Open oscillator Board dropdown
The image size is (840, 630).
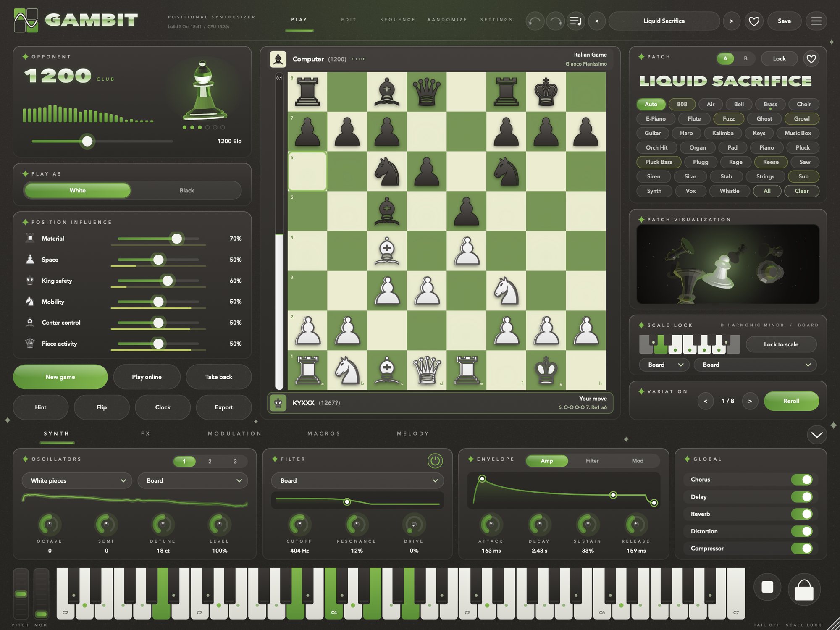[193, 480]
